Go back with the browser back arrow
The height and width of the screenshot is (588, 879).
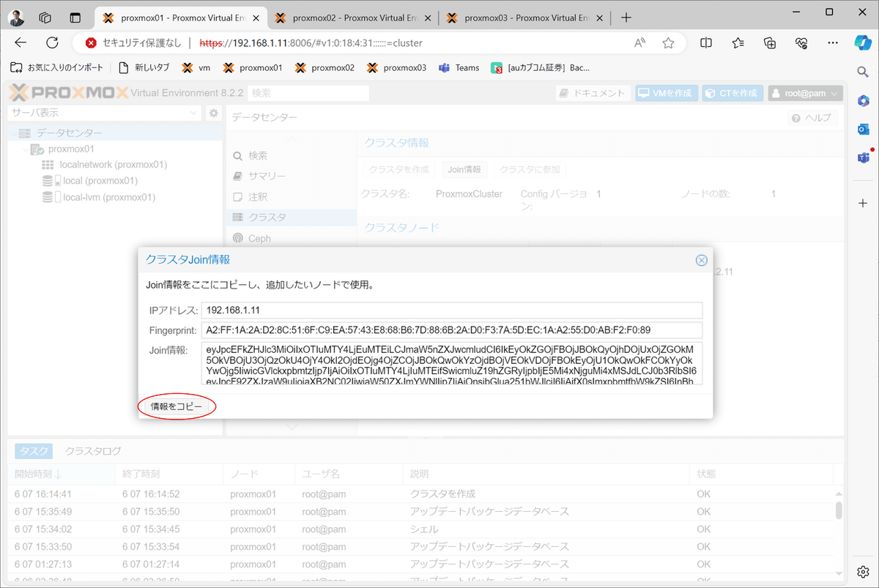[21, 43]
